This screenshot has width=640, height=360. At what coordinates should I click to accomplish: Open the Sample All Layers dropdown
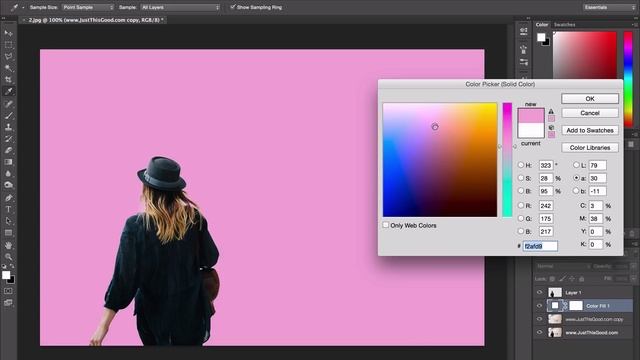(x=180, y=7)
